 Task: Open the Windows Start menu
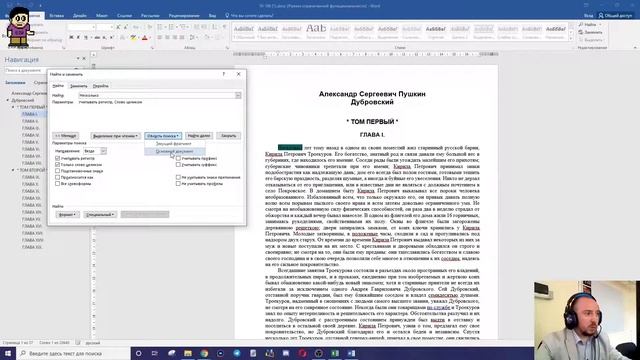click(x=7, y=353)
